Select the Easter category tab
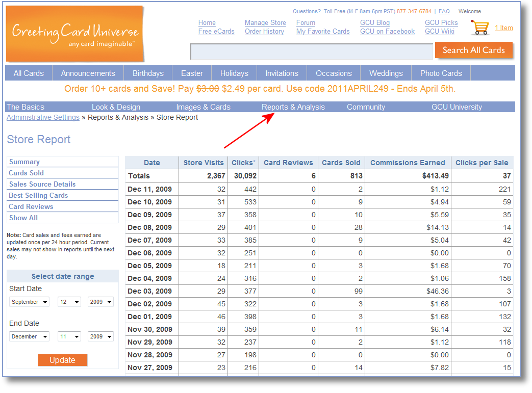This screenshot has width=532, height=393. click(192, 73)
